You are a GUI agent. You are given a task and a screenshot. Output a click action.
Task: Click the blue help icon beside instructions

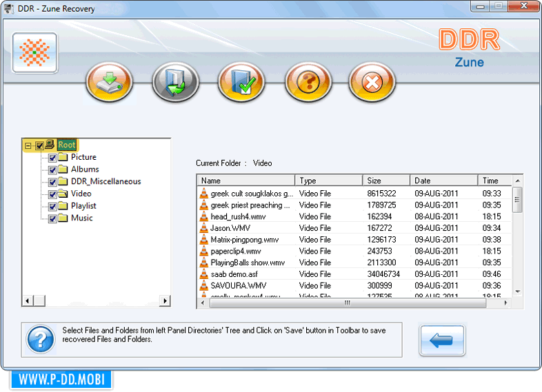41,340
